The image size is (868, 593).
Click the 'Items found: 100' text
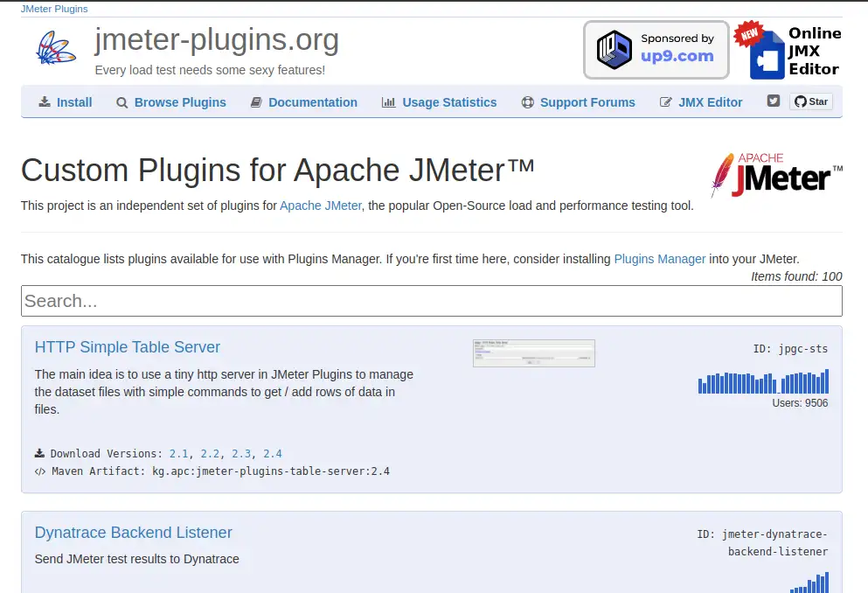pyautogui.click(x=796, y=276)
